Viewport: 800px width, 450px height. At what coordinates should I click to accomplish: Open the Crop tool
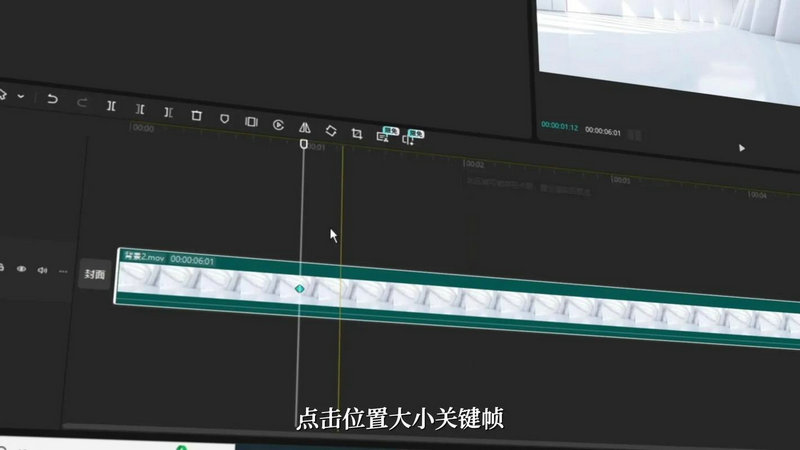pyautogui.click(x=357, y=134)
